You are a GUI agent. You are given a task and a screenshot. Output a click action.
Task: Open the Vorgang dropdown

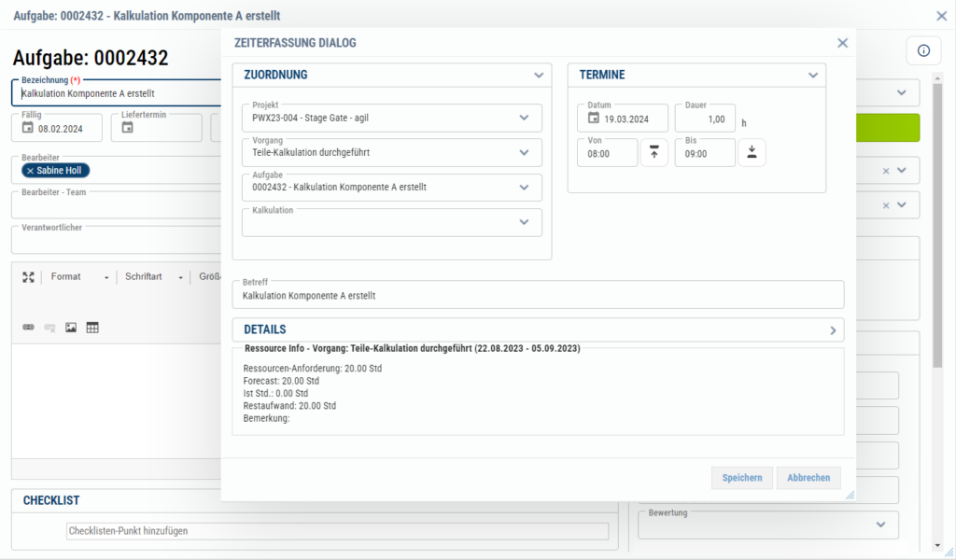(x=524, y=152)
